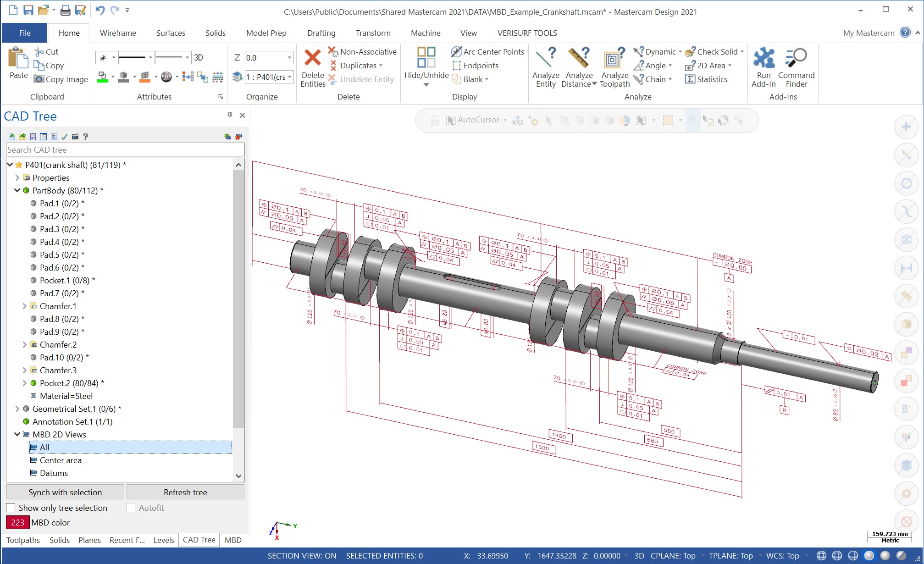The height and width of the screenshot is (564, 924).
Task: Click the Print icon in quick access toolbar
Action: tap(66, 10)
